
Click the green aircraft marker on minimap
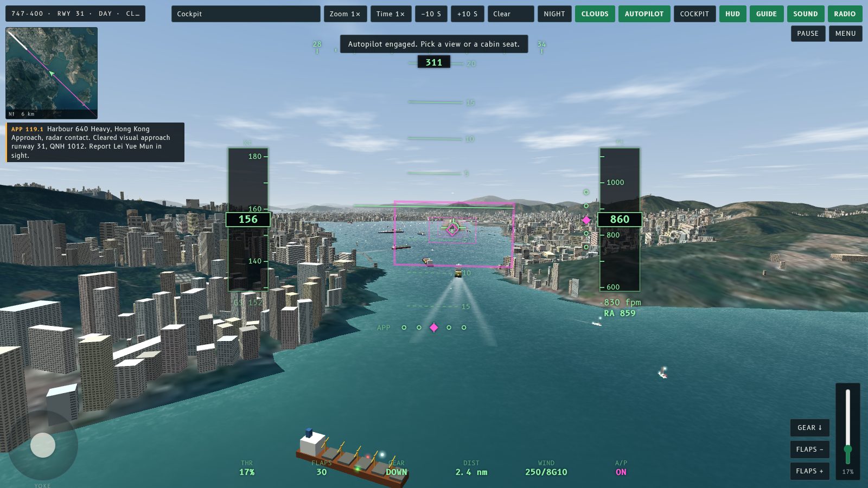click(52, 73)
